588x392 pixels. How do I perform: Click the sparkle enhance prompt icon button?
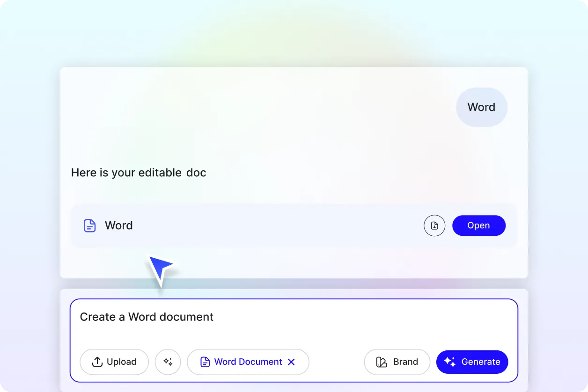tap(168, 362)
